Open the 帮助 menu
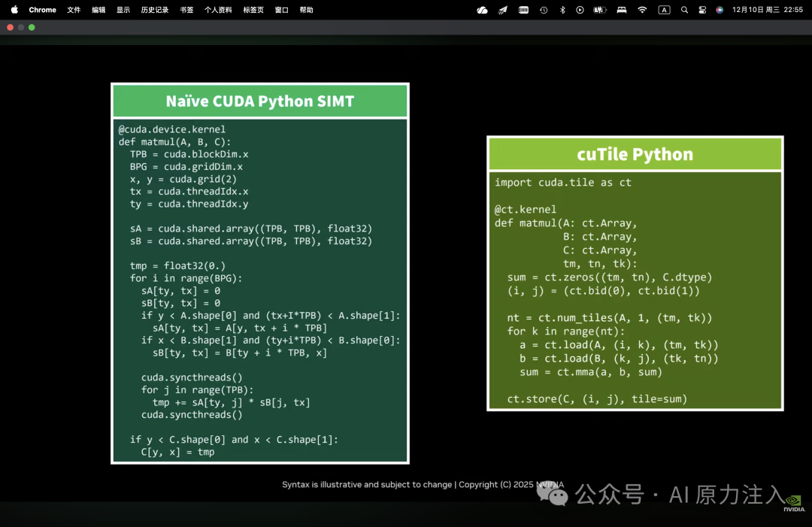The width and height of the screenshot is (812, 527). pos(307,10)
